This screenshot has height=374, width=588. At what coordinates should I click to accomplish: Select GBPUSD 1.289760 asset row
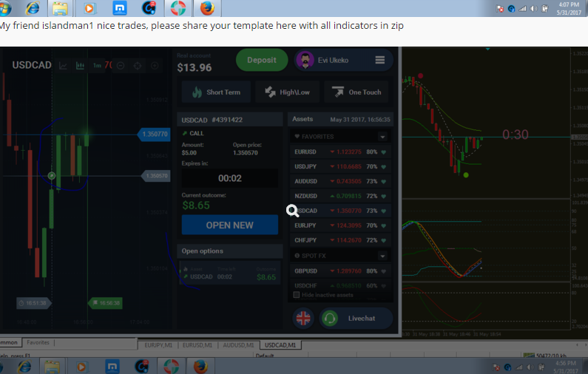click(340, 271)
